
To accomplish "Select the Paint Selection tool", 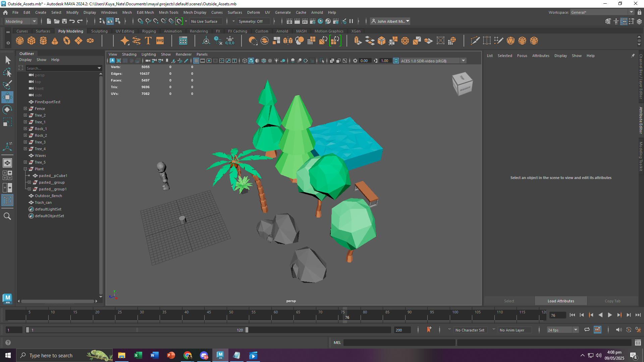I will (7, 85).
